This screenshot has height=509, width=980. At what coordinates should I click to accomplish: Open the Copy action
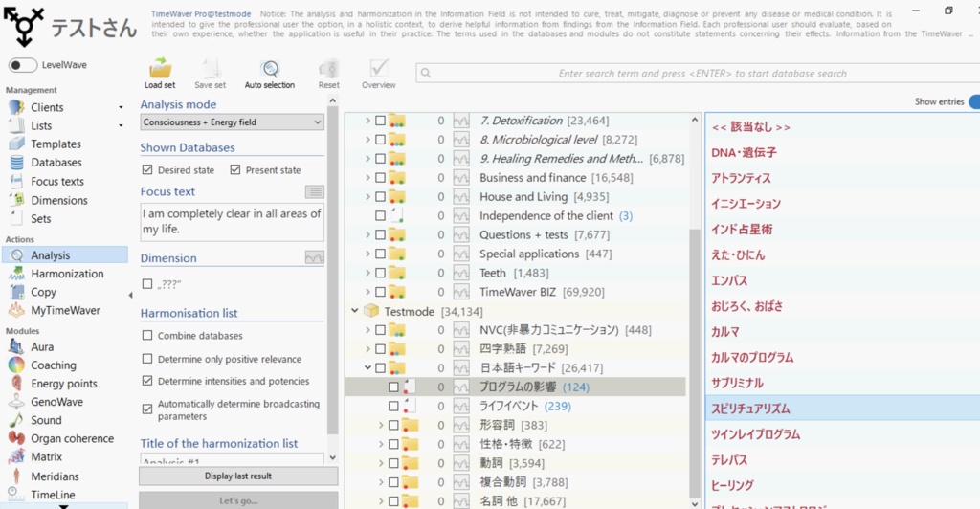pos(43,292)
